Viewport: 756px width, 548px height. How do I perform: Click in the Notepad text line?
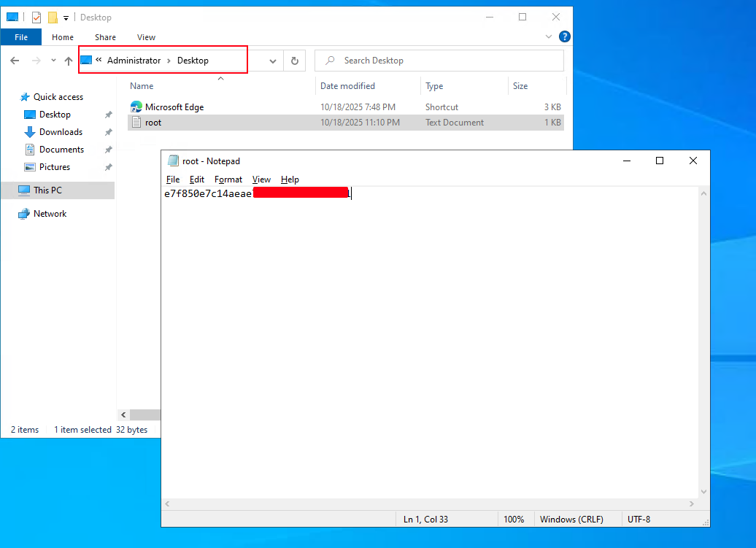[x=258, y=194]
